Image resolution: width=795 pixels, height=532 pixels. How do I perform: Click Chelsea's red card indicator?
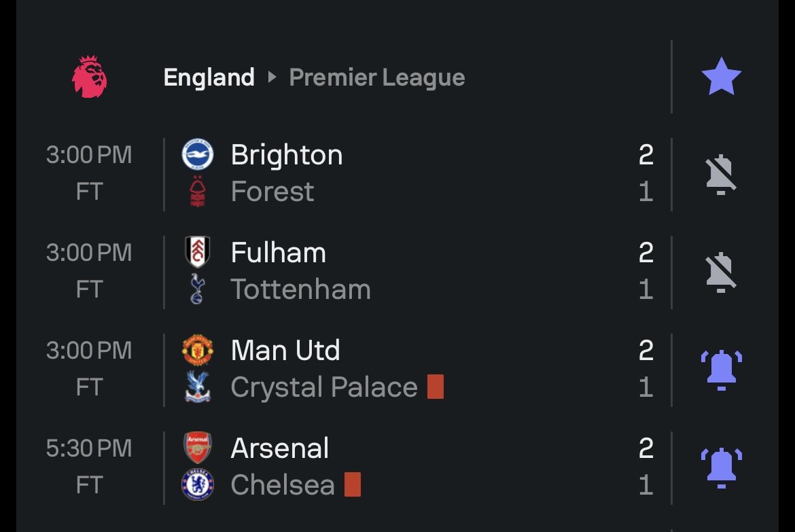pyautogui.click(x=353, y=484)
